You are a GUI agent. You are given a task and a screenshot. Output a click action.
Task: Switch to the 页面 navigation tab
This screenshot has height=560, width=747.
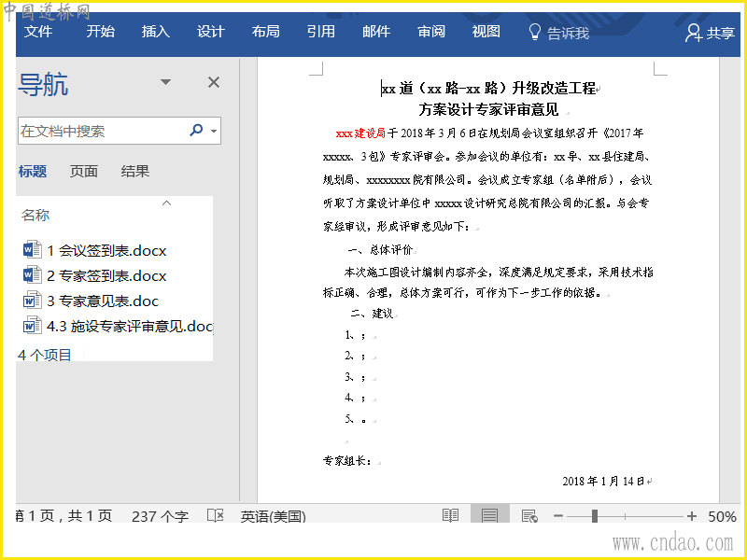click(84, 171)
